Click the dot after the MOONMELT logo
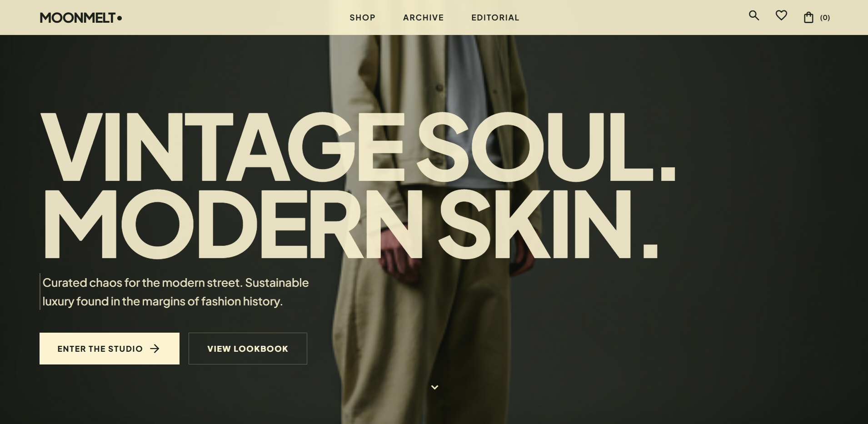The height and width of the screenshot is (424, 868). [x=120, y=18]
